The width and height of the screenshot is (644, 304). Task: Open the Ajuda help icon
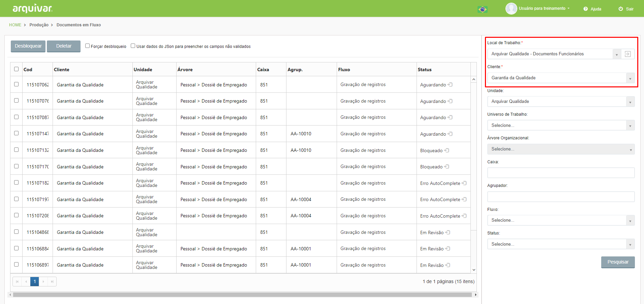[586, 9]
